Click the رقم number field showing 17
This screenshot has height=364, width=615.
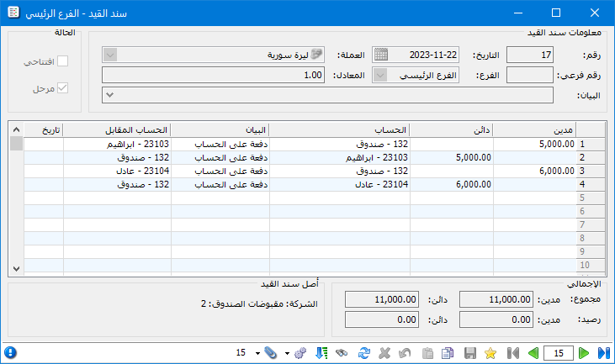point(529,55)
